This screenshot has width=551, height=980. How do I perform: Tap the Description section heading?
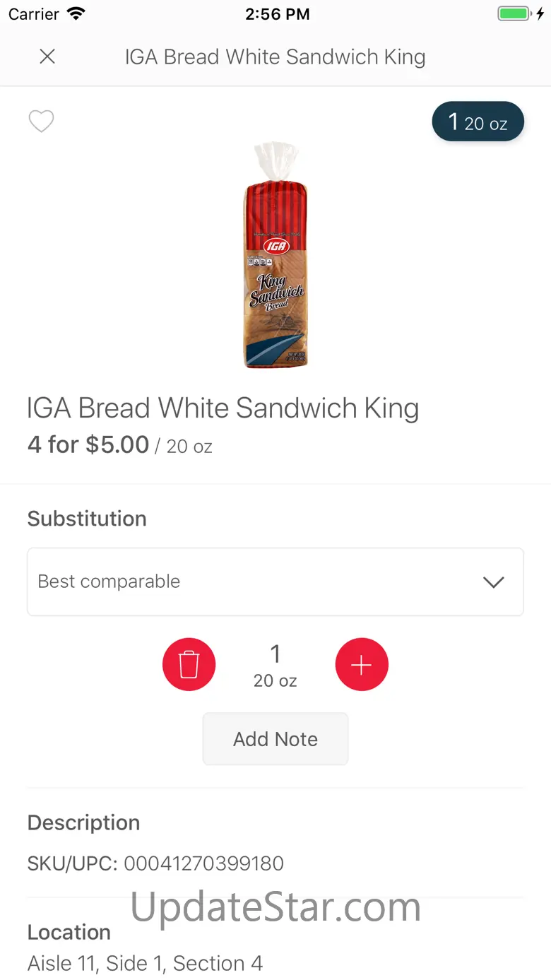click(x=83, y=822)
